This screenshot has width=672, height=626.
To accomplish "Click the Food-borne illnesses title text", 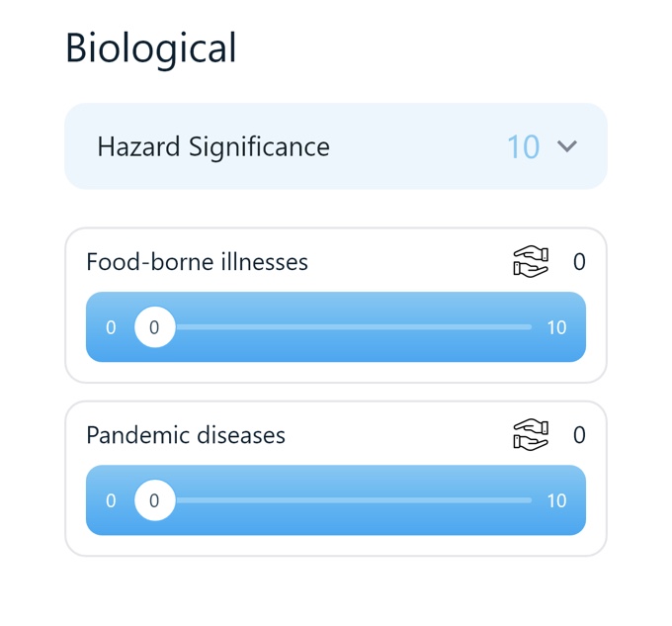I will click(x=198, y=262).
